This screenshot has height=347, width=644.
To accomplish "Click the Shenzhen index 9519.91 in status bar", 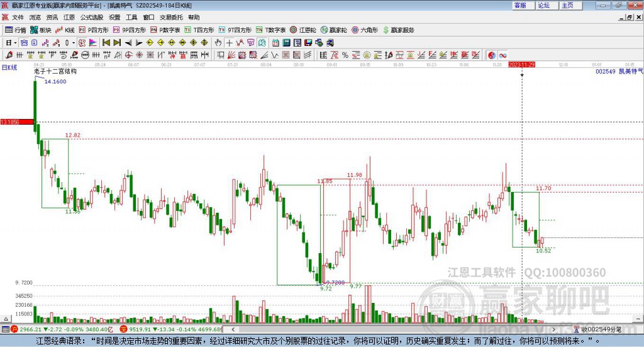I will [x=140, y=329].
